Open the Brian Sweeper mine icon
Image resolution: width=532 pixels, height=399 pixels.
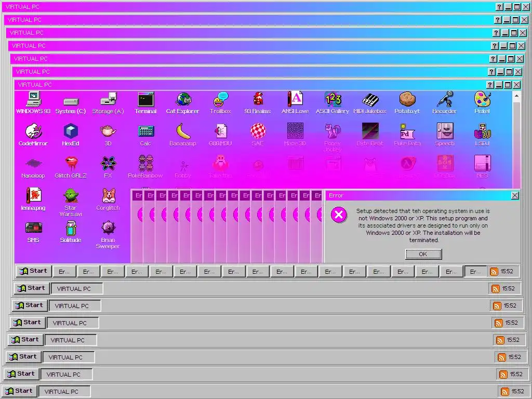[108, 235]
